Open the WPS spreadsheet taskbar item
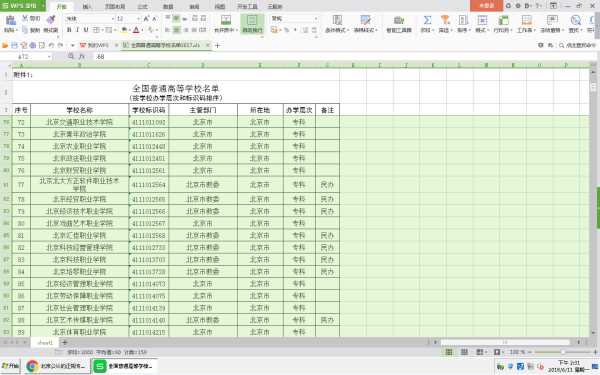 pos(125,366)
